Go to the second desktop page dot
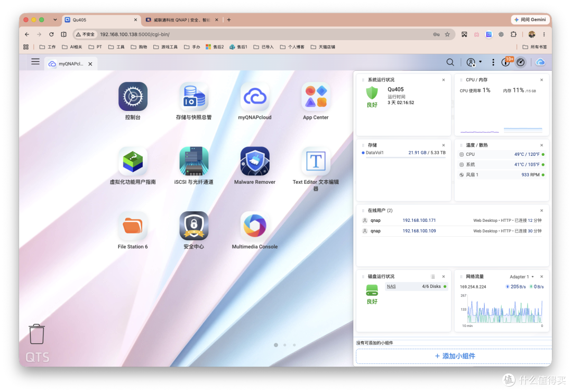571x392 pixels. 285,344
